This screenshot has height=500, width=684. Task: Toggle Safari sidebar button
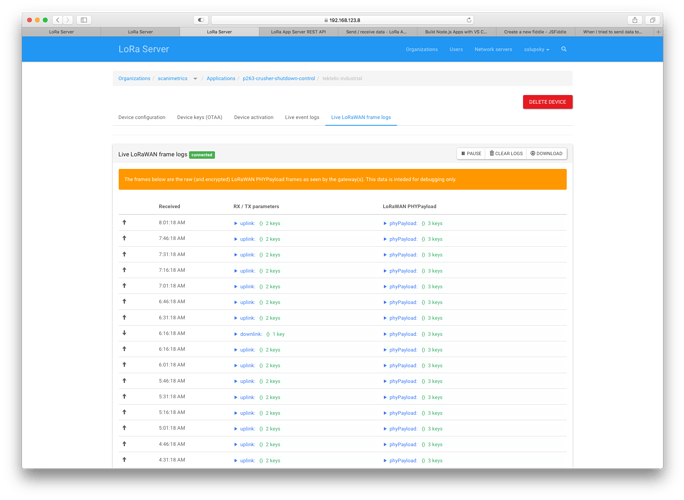click(84, 20)
